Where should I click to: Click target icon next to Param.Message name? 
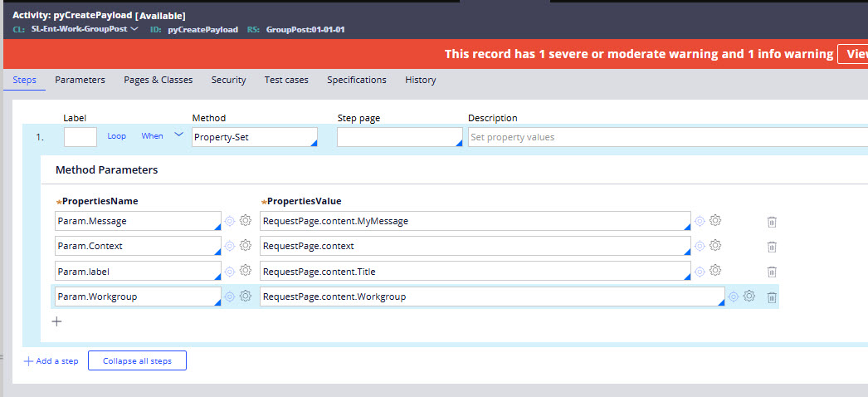230,221
